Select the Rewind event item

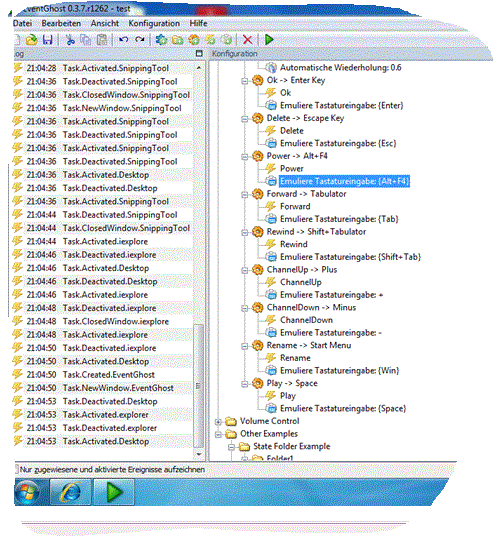point(293,245)
